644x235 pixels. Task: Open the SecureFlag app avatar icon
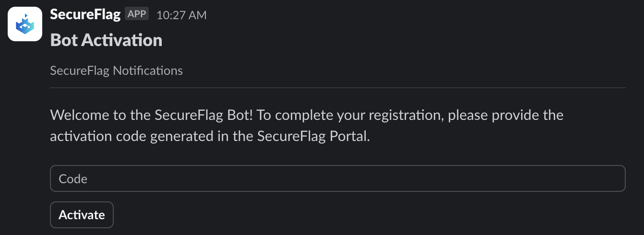coord(25,24)
